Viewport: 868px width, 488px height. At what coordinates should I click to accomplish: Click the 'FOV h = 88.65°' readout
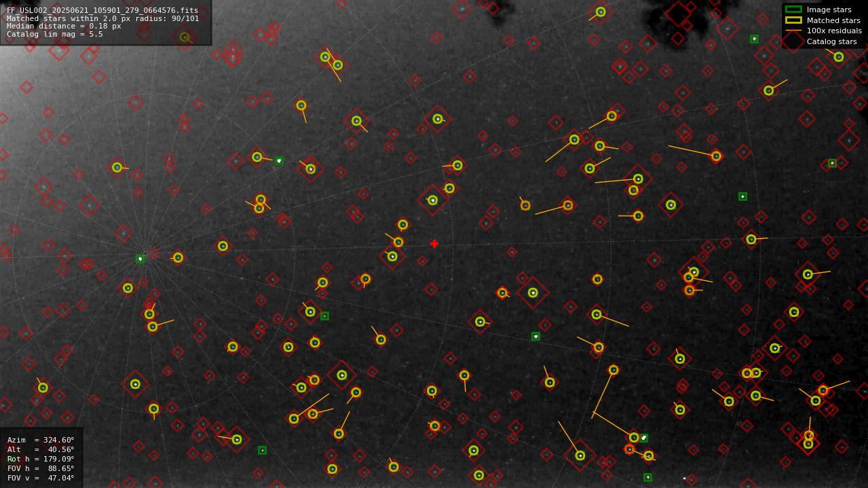41,468
